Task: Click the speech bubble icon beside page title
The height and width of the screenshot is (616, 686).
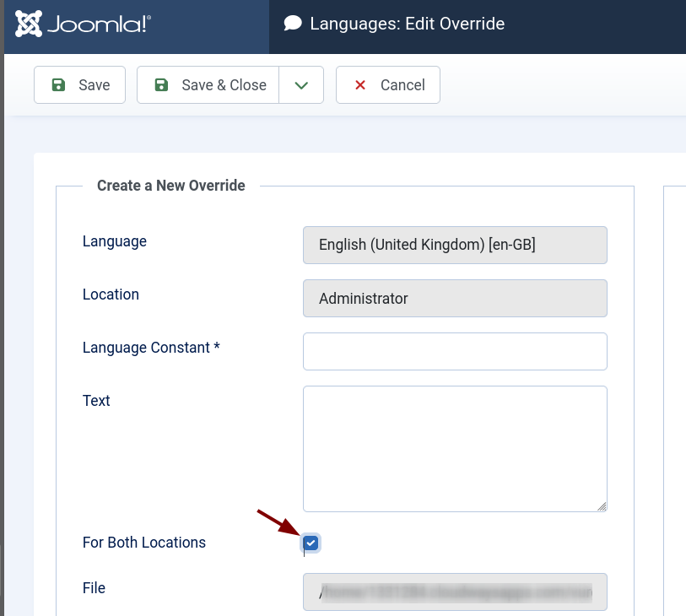Action: (x=293, y=24)
